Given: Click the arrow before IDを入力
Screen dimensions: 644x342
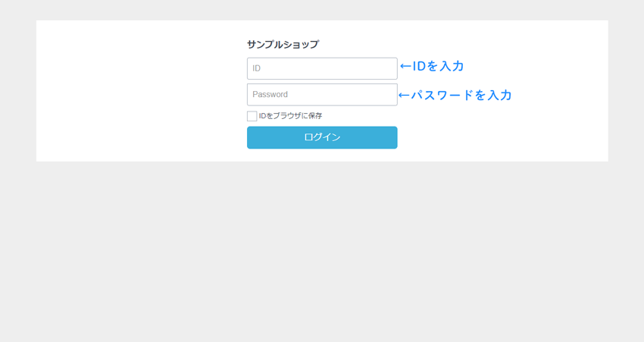Looking at the screenshot, I should click(x=405, y=67).
